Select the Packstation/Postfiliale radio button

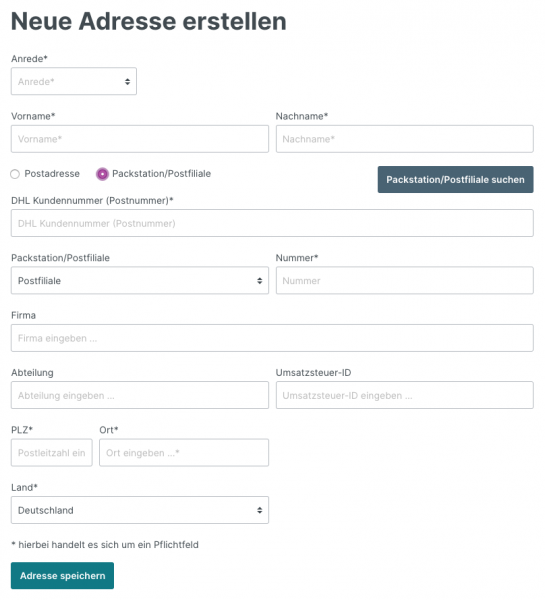102,174
